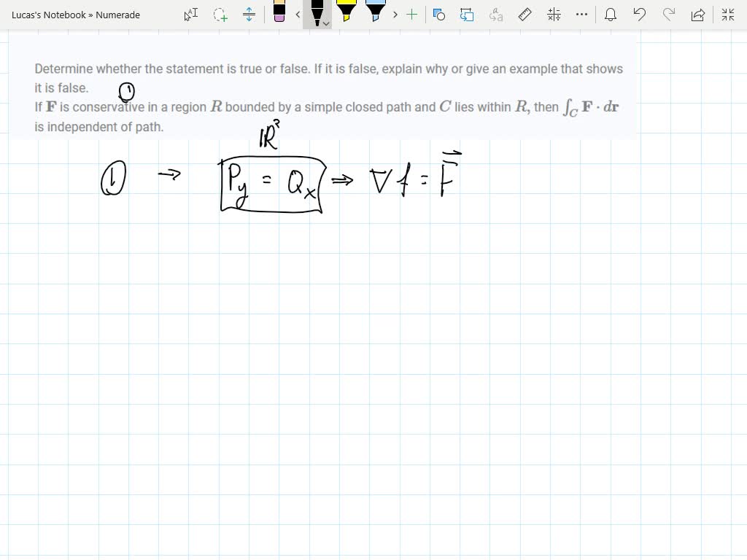The height and width of the screenshot is (560, 747).
Task: Add a new pen with the plus icon
Action: (411, 15)
